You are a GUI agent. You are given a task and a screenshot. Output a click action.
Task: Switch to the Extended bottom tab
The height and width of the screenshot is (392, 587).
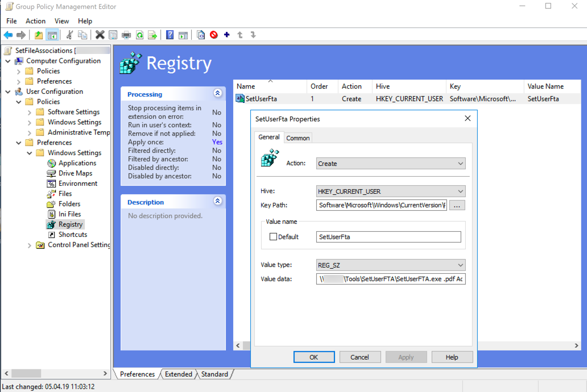coord(179,374)
